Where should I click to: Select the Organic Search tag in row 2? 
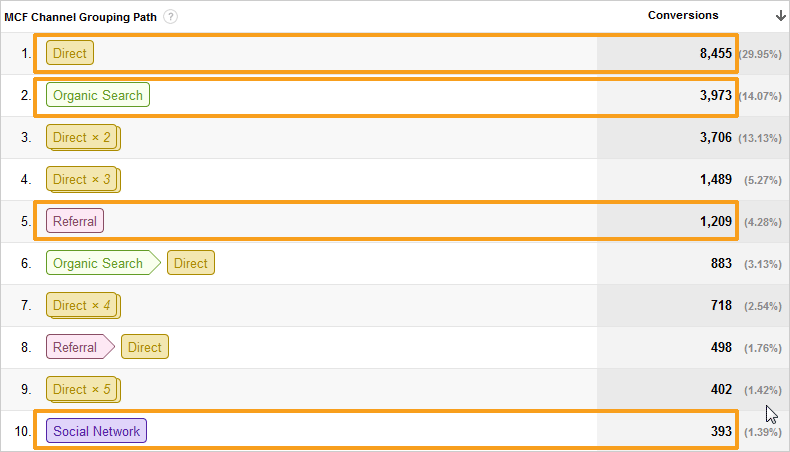coord(98,95)
